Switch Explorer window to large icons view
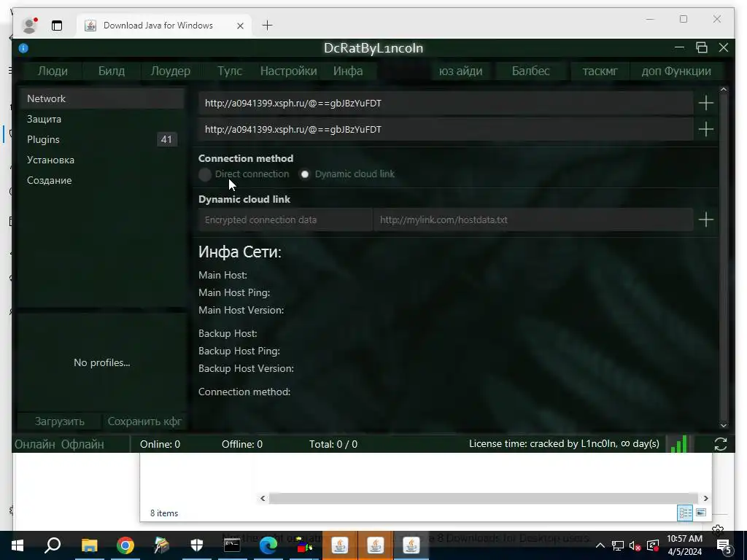 click(x=701, y=513)
